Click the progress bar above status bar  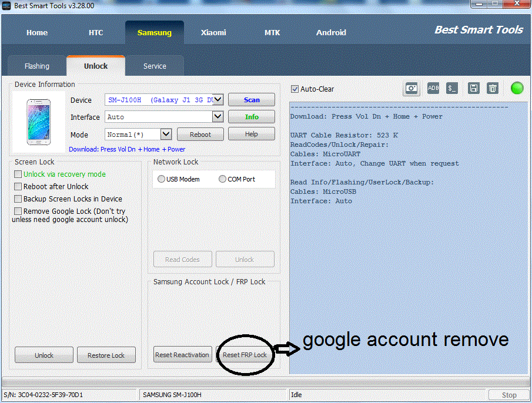[x=266, y=382]
